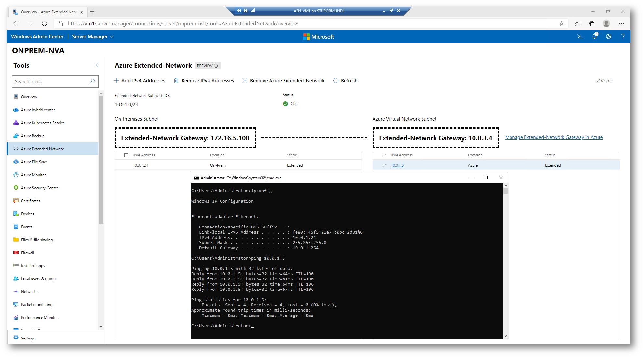Open Packet monitoring tool
The image size is (644, 358).
point(53,304)
